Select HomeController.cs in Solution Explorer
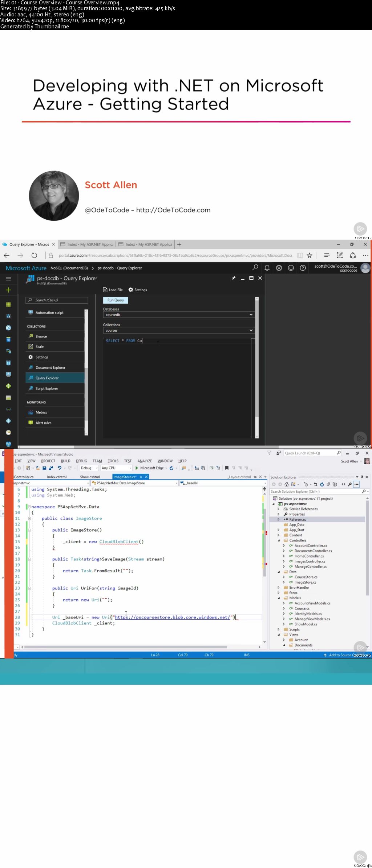The width and height of the screenshot is (372, 868). [x=309, y=556]
